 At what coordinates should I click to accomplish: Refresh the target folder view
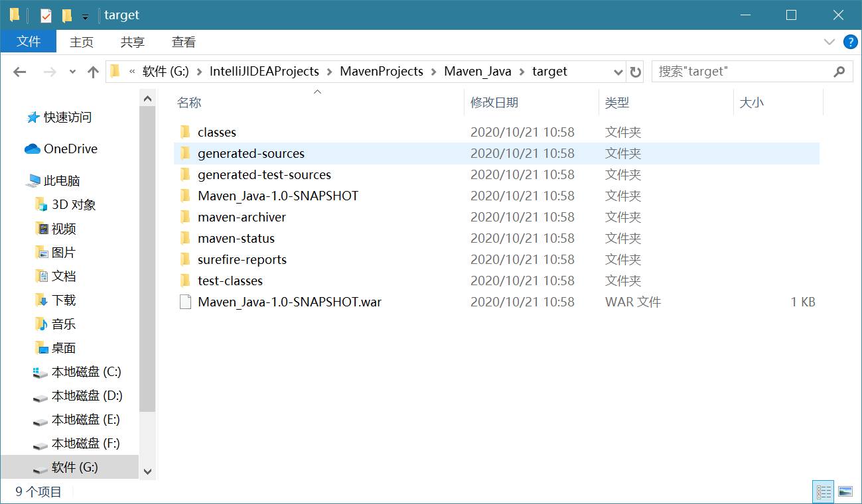point(636,72)
